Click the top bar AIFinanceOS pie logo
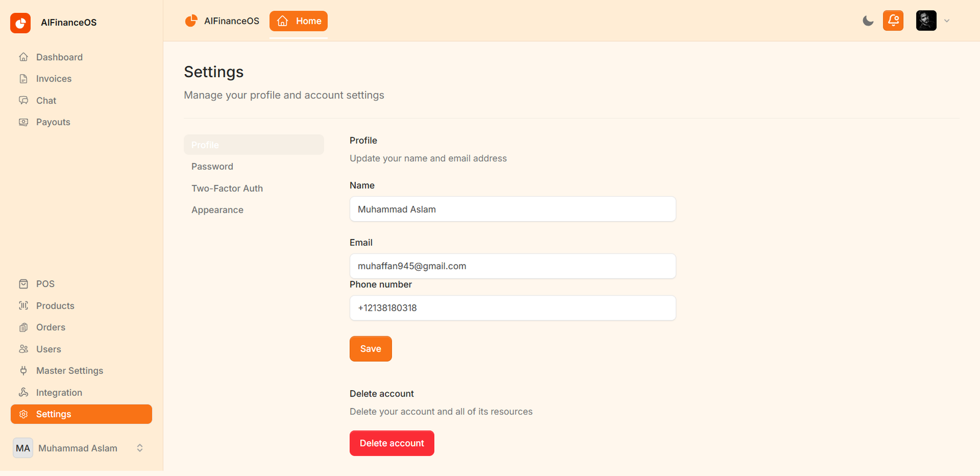This screenshot has width=980, height=476. pos(191,21)
